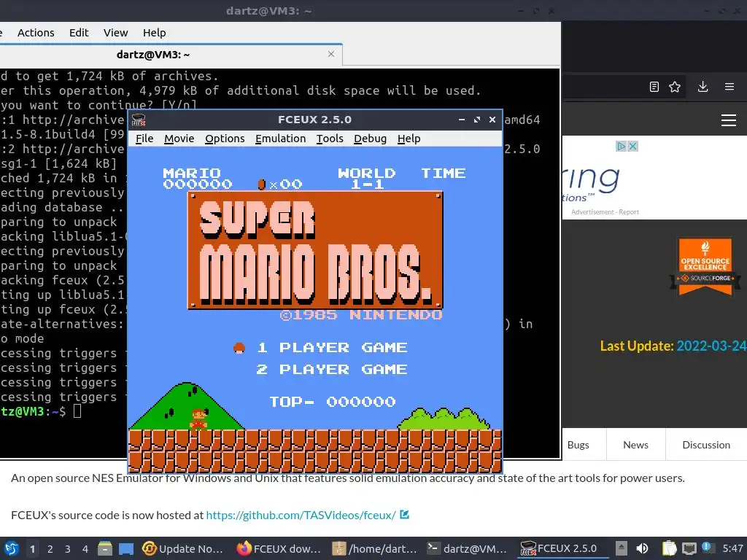Viewport: 747px width, 560px height.
Task: Open the website's hamburger navigation menu
Action: pyautogui.click(x=729, y=120)
